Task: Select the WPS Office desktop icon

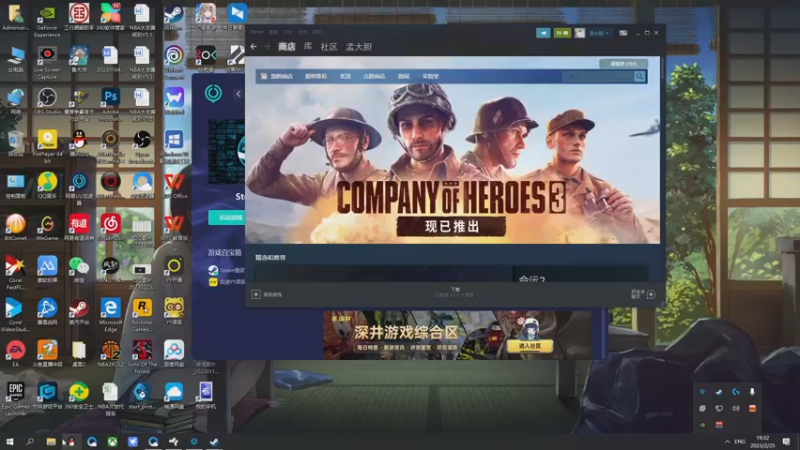Action: (x=174, y=186)
